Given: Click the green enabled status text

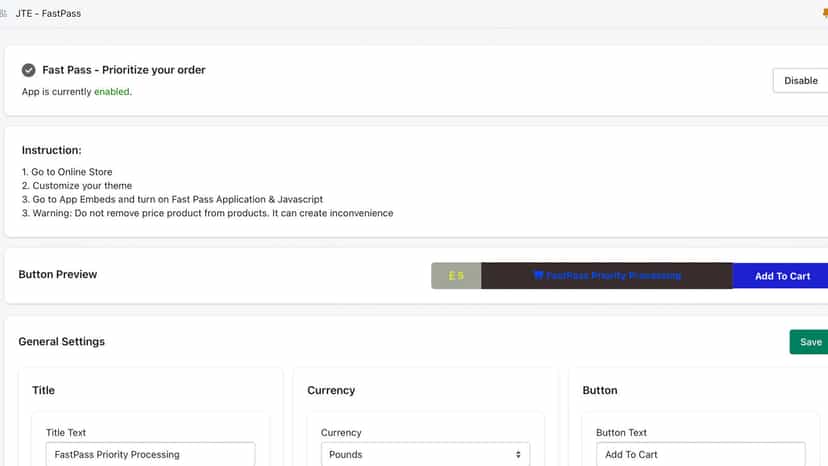Looking at the screenshot, I should pos(111,92).
